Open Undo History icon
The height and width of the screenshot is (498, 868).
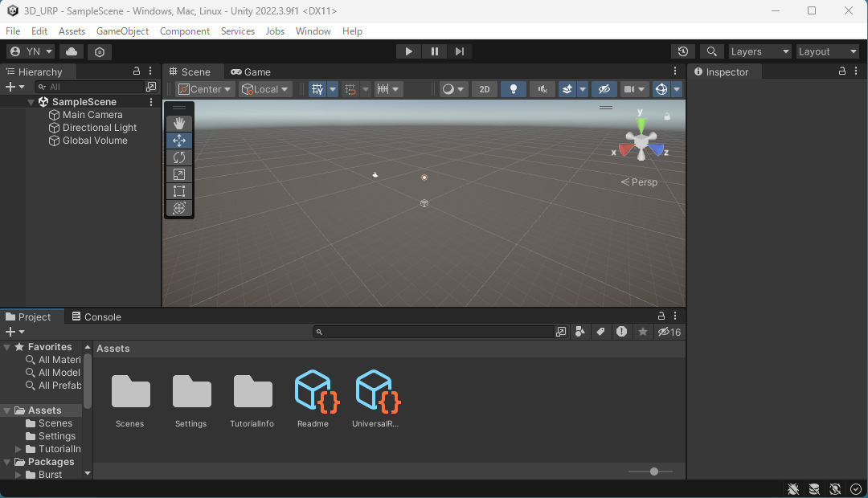click(x=682, y=51)
